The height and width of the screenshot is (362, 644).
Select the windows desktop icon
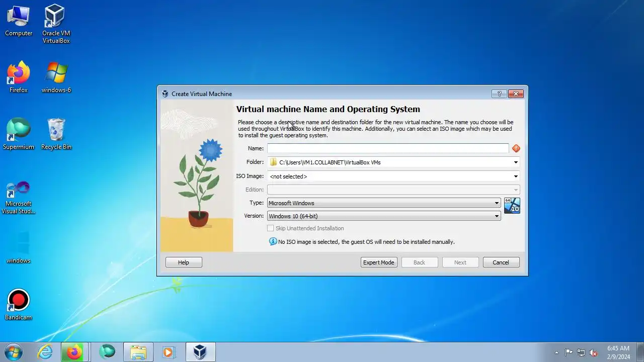(x=19, y=247)
